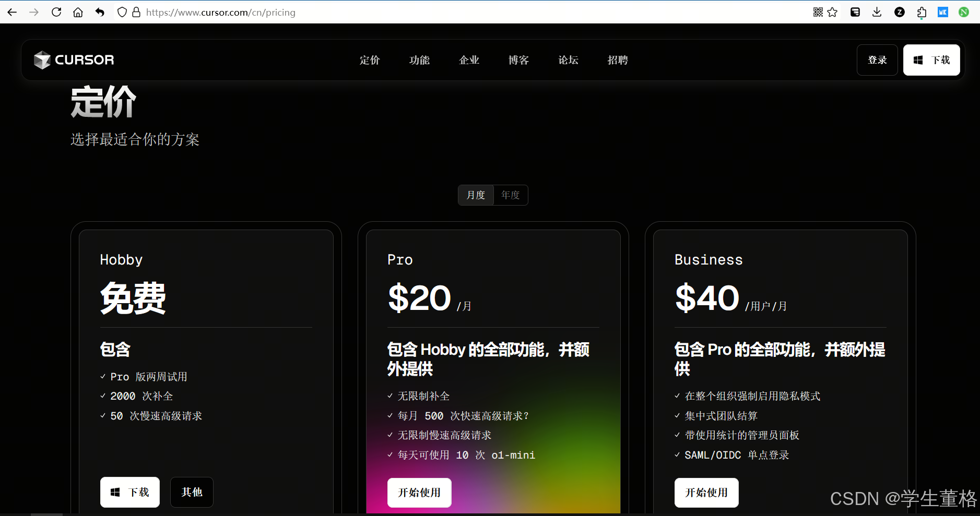Viewport: 980px width, 516px height.
Task: Open the reader/save container icon
Action: point(855,12)
